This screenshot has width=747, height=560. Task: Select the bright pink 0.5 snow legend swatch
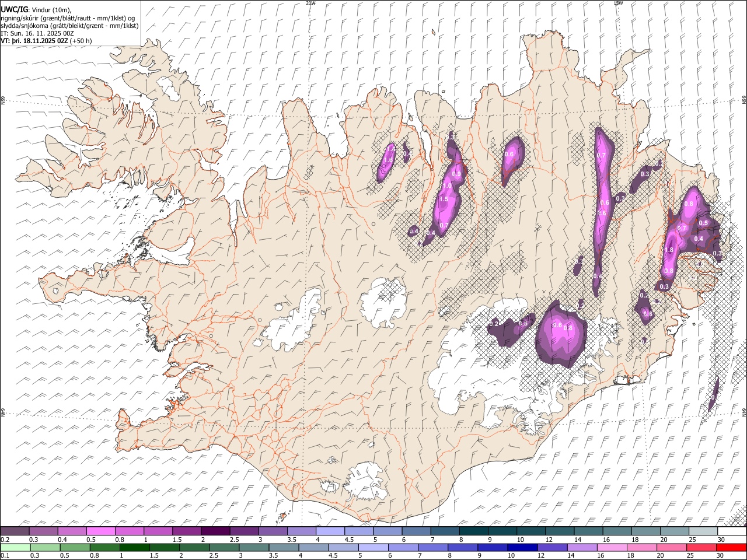pyautogui.click(x=100, y=531)
